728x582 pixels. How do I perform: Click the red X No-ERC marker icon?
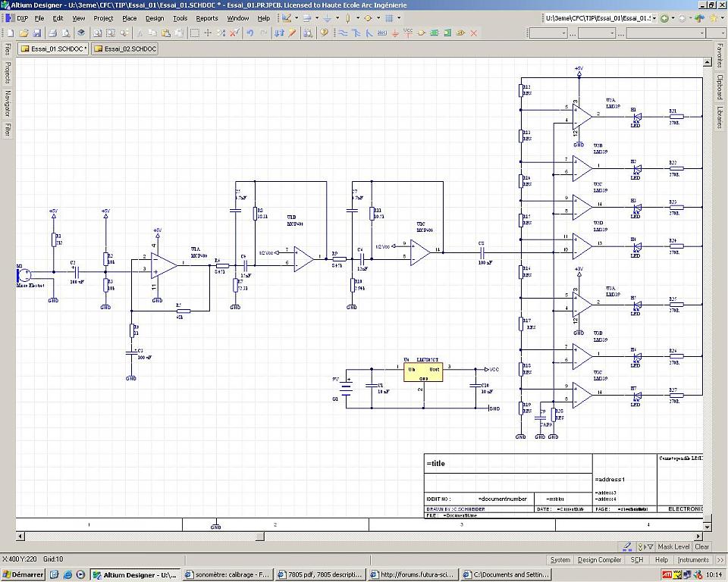pos(474,33)
